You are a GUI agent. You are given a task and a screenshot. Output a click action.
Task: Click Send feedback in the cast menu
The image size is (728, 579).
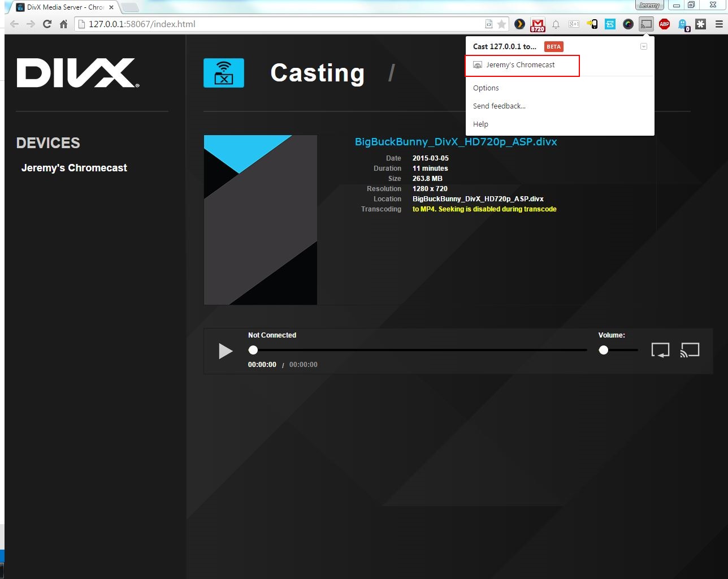pyautogui.click(x=499, y=106)
